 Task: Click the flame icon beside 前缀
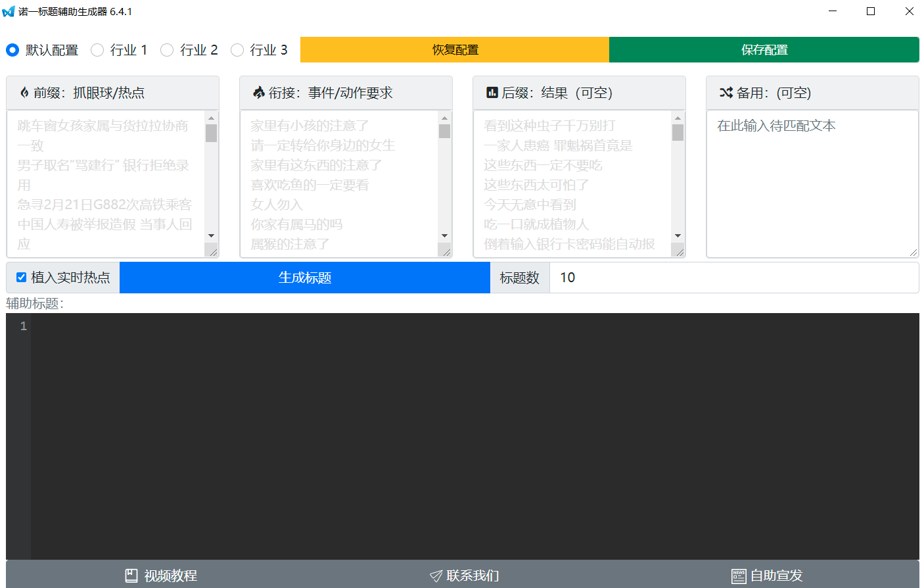(x=24, y=93)
